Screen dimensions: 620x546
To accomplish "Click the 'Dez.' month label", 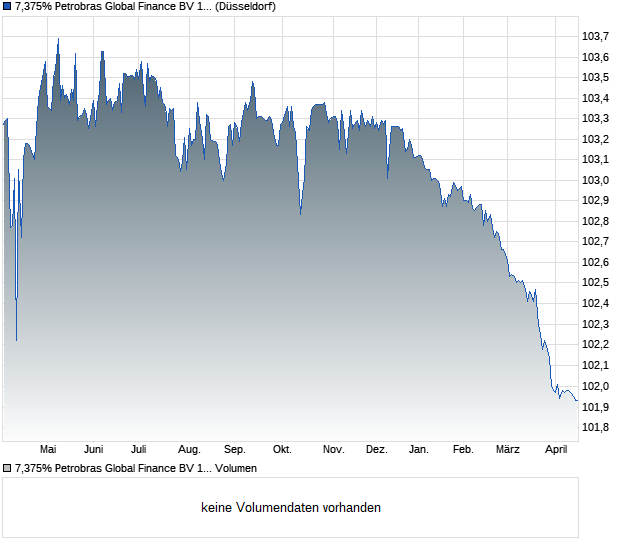I will [x=376, y=450].
